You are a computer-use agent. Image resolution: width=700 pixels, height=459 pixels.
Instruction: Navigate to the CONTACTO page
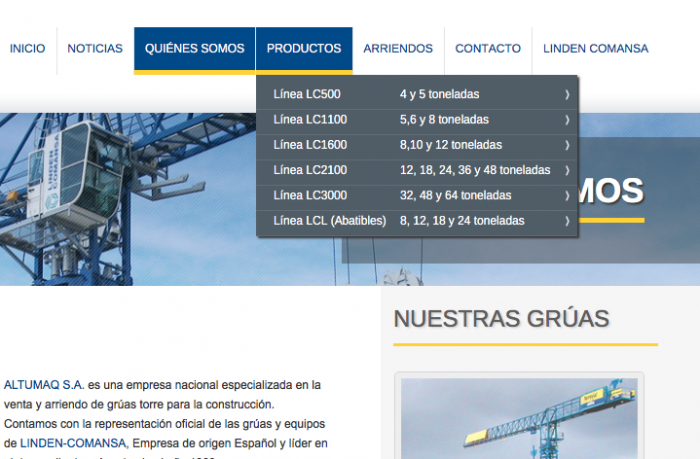coord(488,48)
